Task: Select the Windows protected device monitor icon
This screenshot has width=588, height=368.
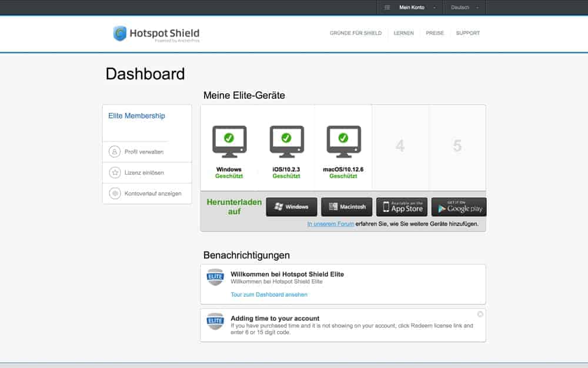Action: tap(229, 141)
